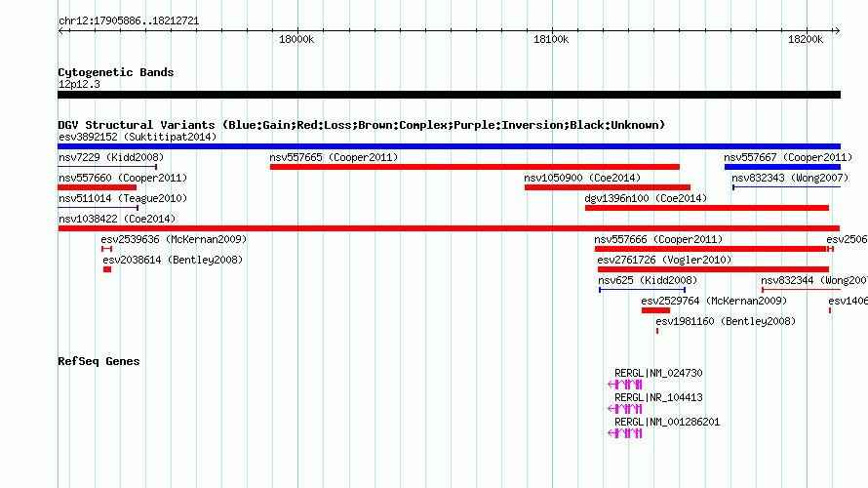Select the red nsv1050900 loss bar
The width and height of the screenshot is (868, 488).
(x=608, y=187)
